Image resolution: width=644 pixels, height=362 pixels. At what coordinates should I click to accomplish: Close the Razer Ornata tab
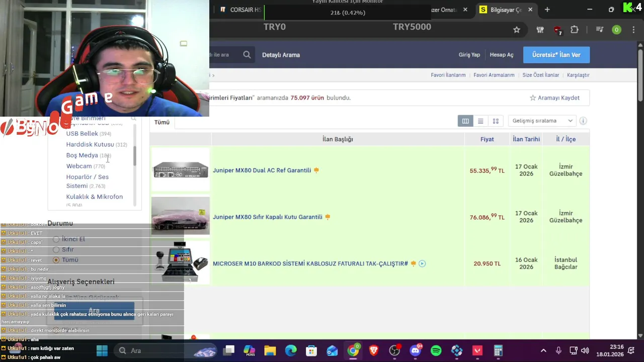pyautogui.click(x=465, y=10)
